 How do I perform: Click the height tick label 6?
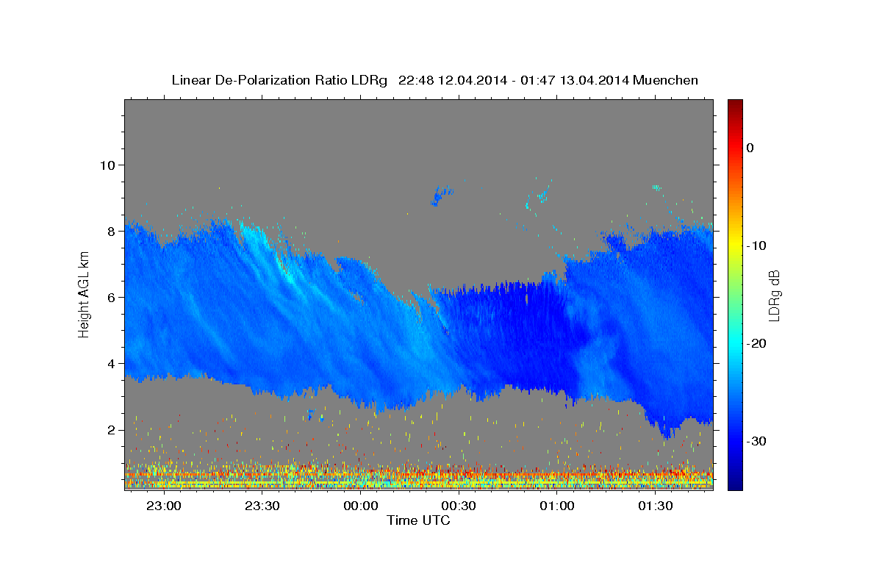point(110,297)
